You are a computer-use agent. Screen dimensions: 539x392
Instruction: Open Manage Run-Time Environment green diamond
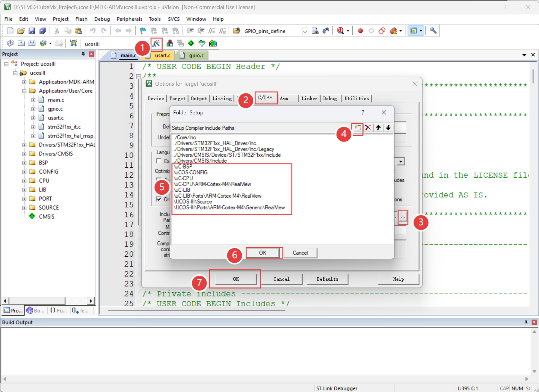(x=191, y=43)
